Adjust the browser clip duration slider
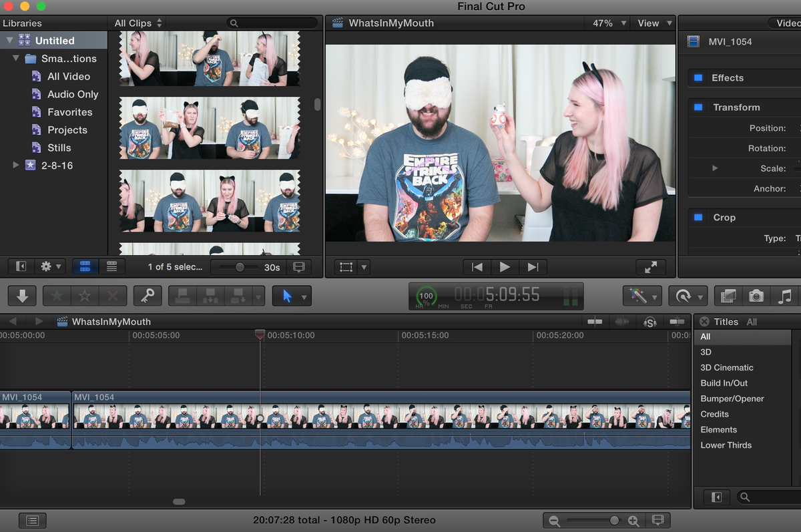This screenshot has height=532, width=801. (x=239, y=267)
